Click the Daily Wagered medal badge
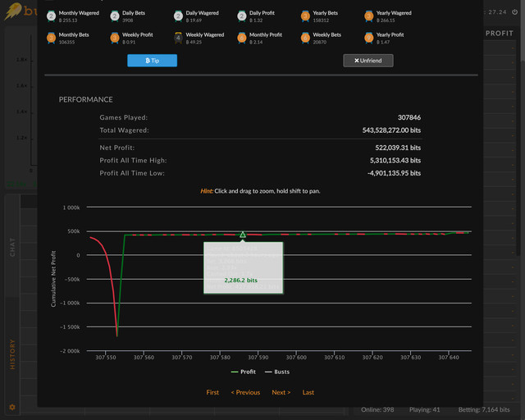Viewport: 525px width, 420px height. pos(178,16)
